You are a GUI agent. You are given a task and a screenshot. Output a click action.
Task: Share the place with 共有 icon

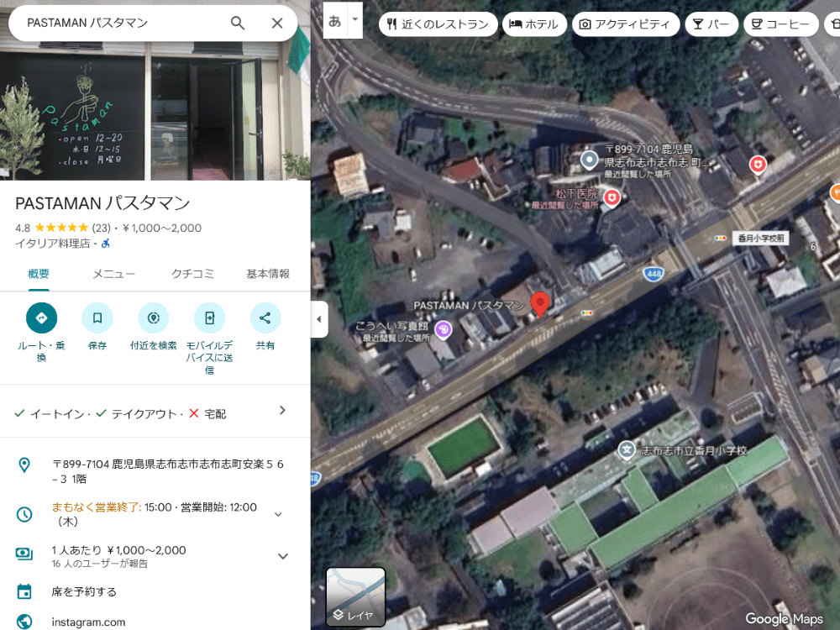[265, 318]
